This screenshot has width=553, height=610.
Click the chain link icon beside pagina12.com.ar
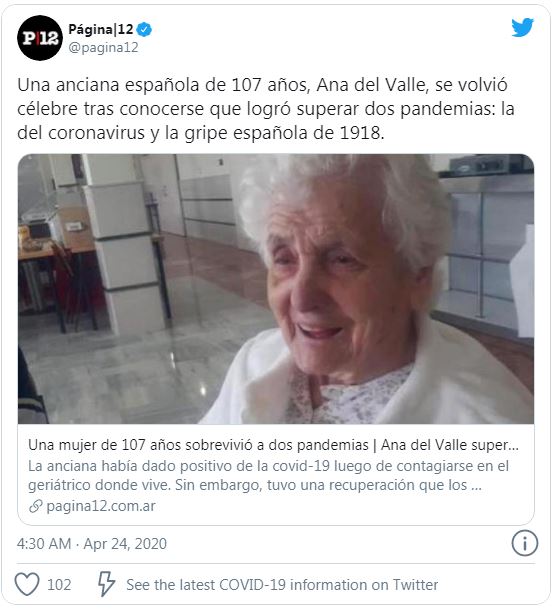pyautogui.click(x=36, y=506)
